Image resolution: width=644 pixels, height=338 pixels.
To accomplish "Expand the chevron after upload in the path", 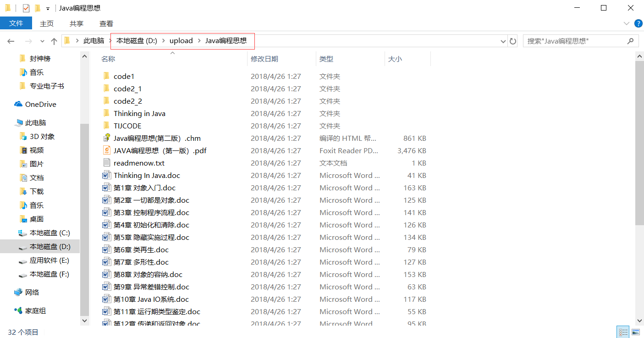I will pyautogui.click(x=199, y=41).
